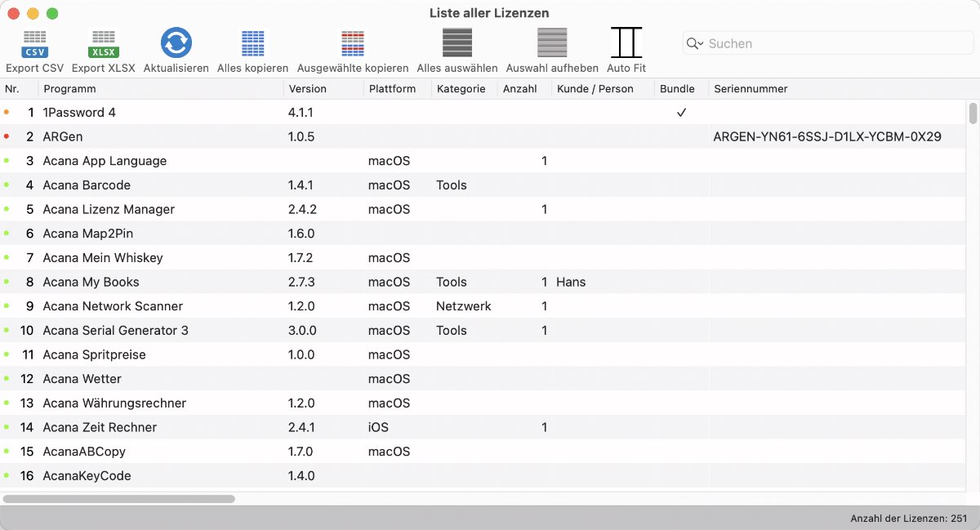
Task: Refresh list with Aktualisieren icon
Action: [176, 42]
